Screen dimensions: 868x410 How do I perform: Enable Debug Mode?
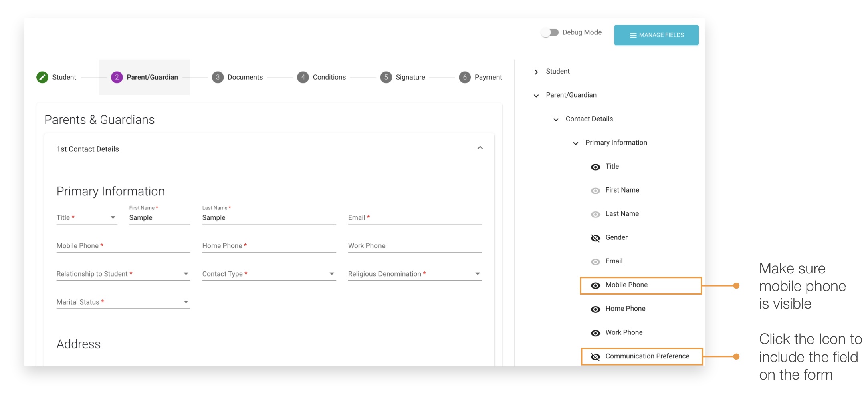click(x=551, y=32)
